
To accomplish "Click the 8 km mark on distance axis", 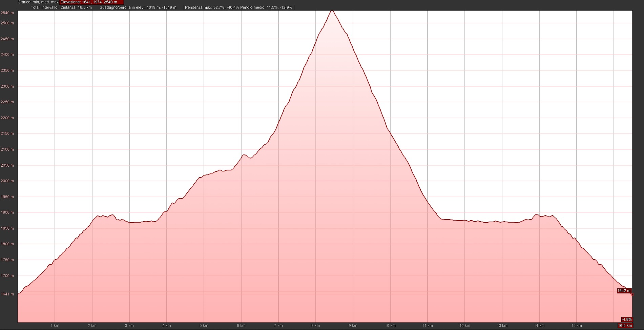I will (315, 326).
